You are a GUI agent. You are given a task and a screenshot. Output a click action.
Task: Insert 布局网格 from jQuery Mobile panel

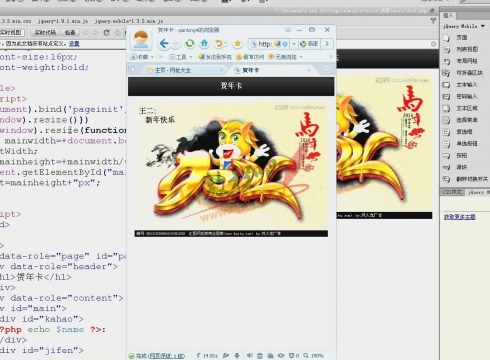coord(467,61)
